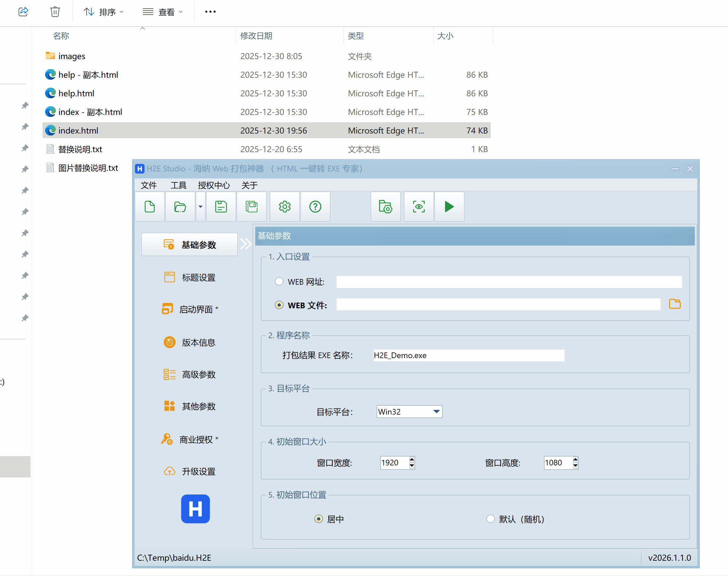Create a new project in H2E Studio

[149, 206]
